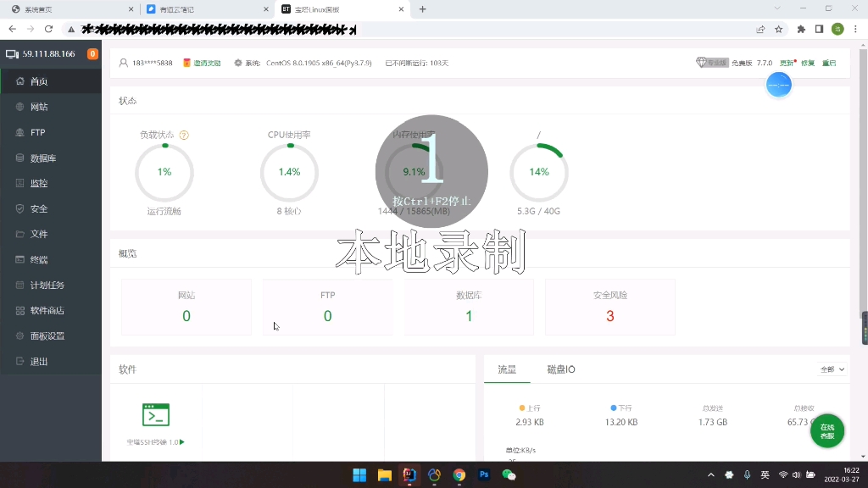Switch to the 有道云笔记 browser tab
The height and width of the screenshot is (488, 868).
coord(205,9)
